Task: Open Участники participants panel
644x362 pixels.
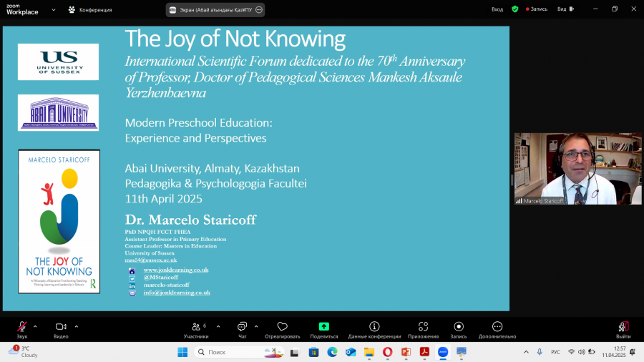Action: point(196,330)
